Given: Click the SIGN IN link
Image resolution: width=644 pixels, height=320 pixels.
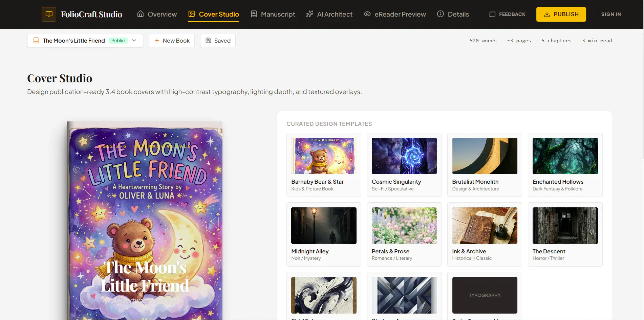Looking at the screenshot, I should pos(611,14).
